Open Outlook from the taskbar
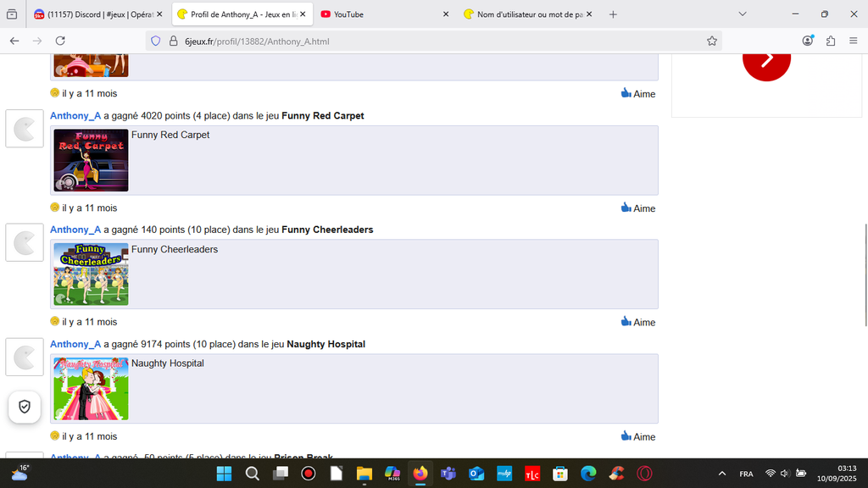 (x=476, y=474)
